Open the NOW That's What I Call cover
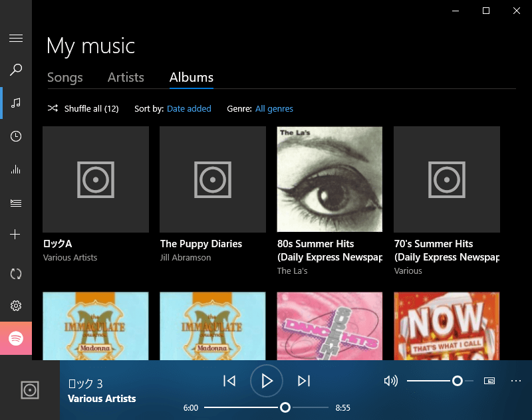This screenshot has height=420, width=532. 447,326
